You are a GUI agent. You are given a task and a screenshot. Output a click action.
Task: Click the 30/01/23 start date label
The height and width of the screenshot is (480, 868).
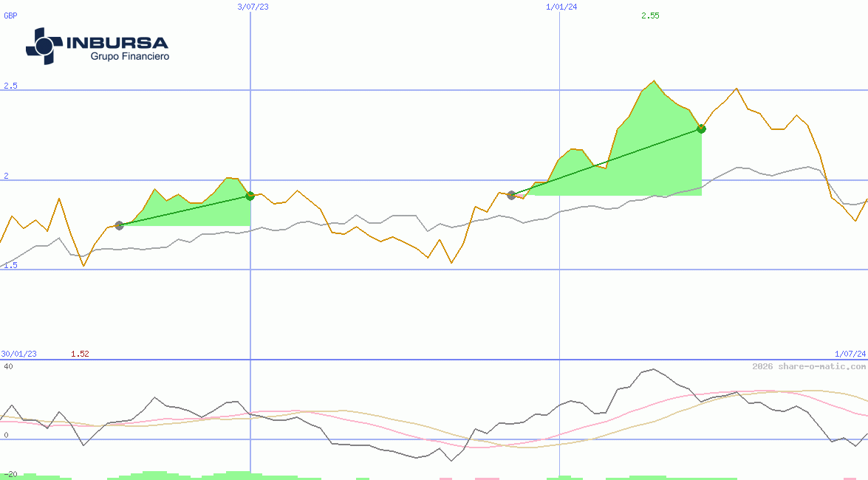pos(18,354)
